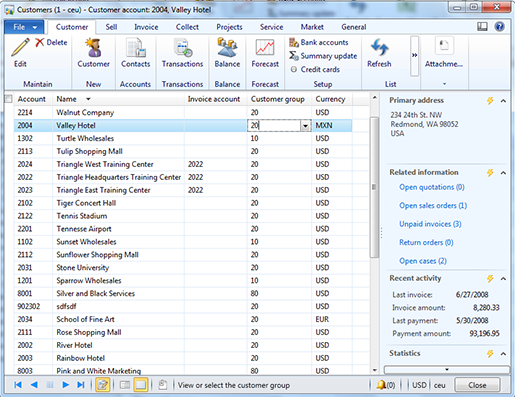Open the notifications bell icon
515x397 pixels.
click(x=381, y=385)
